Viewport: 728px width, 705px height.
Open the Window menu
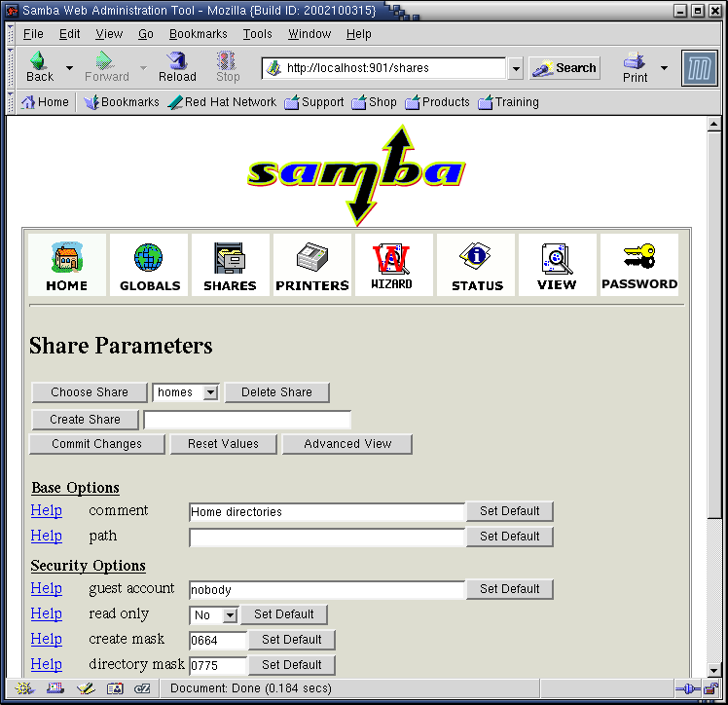pyautogui.click(x=309, y=34)
